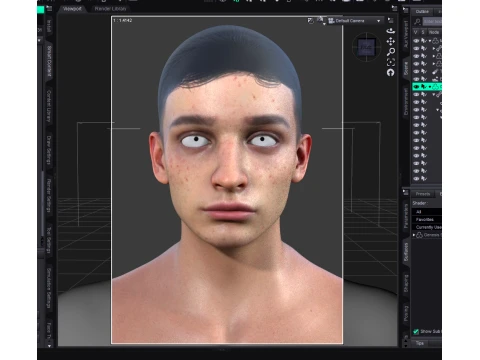Open the Surfaces pane options menu icon

click(405, 192)
